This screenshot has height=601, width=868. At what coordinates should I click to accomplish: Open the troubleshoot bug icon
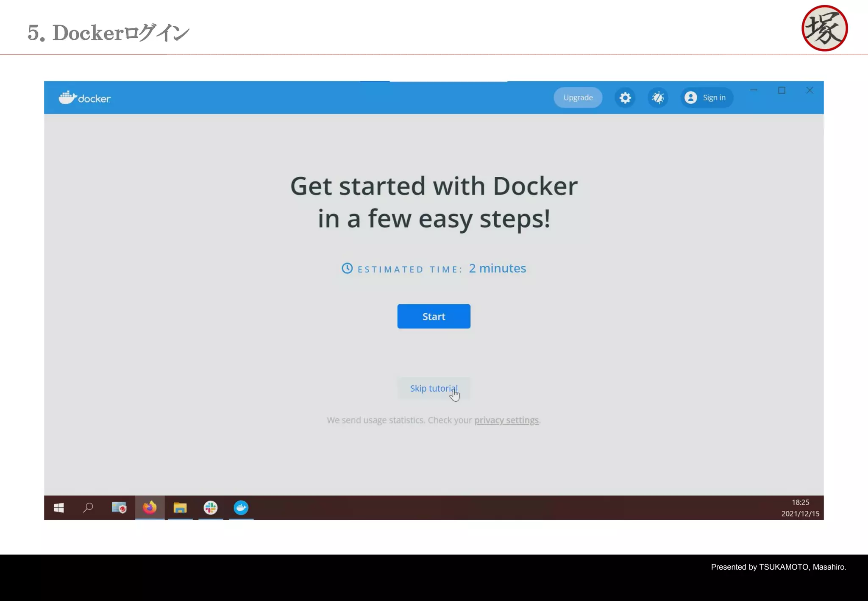[x=658, y=98]
